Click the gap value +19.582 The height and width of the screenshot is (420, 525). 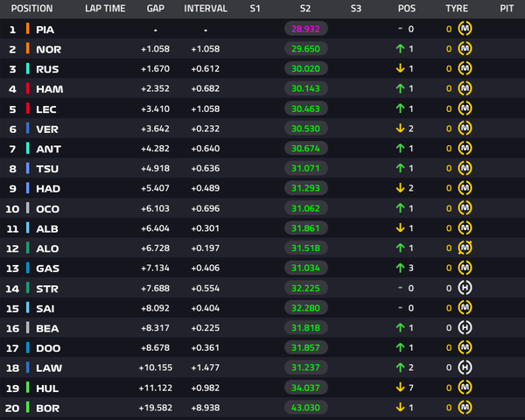click(156, 407)
